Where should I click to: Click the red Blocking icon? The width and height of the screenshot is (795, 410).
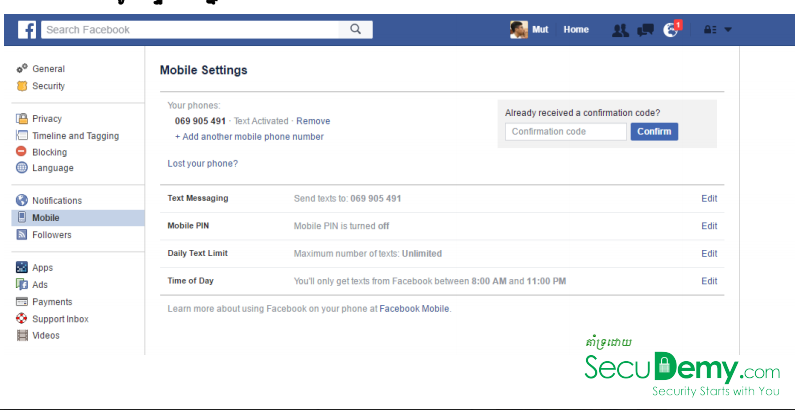click(21, 151)
